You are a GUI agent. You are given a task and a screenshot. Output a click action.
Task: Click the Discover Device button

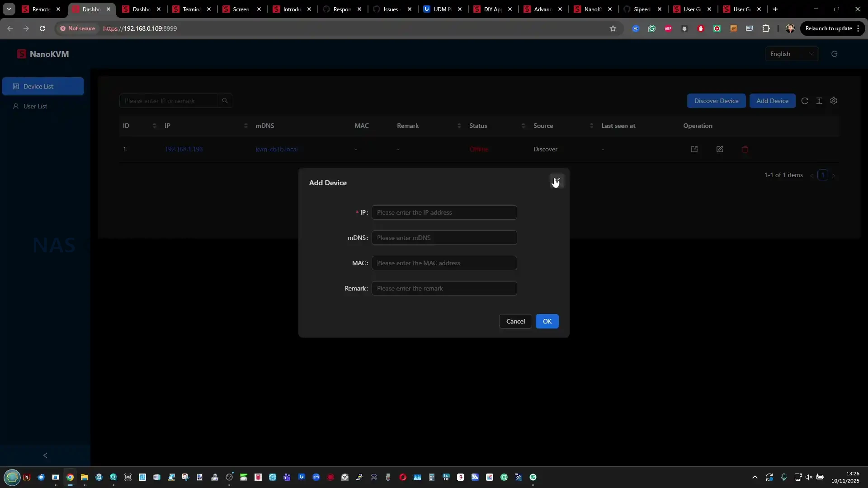tap(716, 101)
